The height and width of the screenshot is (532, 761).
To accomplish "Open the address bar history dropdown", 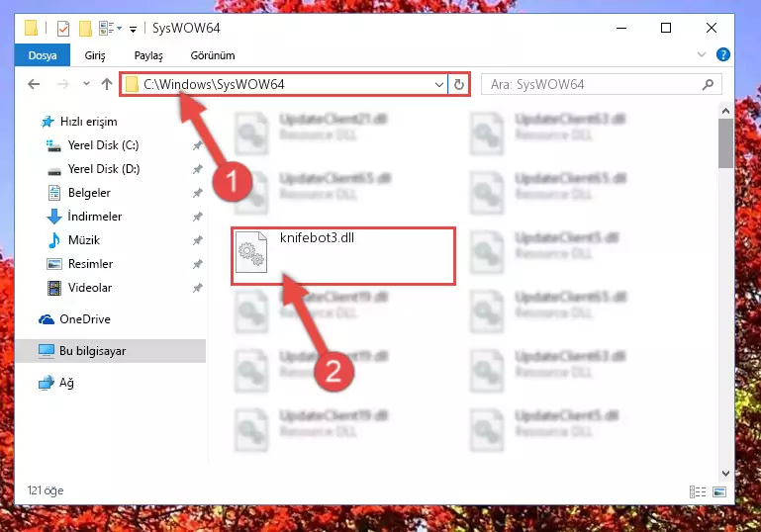I will (439, 84).
